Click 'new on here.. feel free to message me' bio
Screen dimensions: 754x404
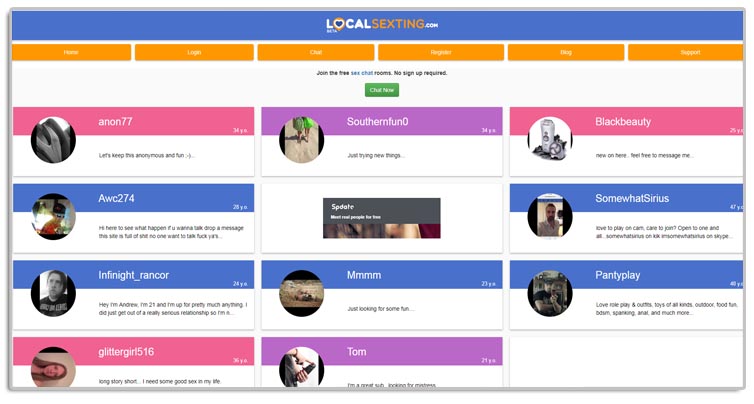click(645, 155)
